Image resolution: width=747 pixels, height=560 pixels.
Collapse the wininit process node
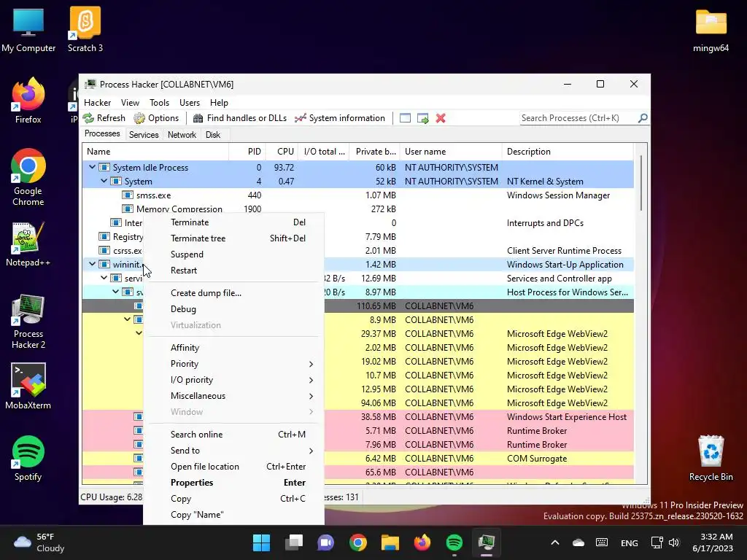coord(92,264)
